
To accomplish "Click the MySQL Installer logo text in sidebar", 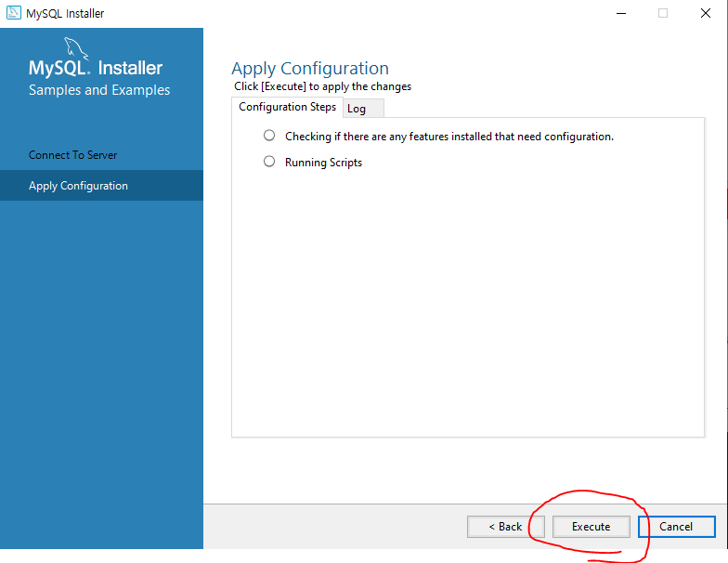I will pyautogui.click(x=96, y=68).
